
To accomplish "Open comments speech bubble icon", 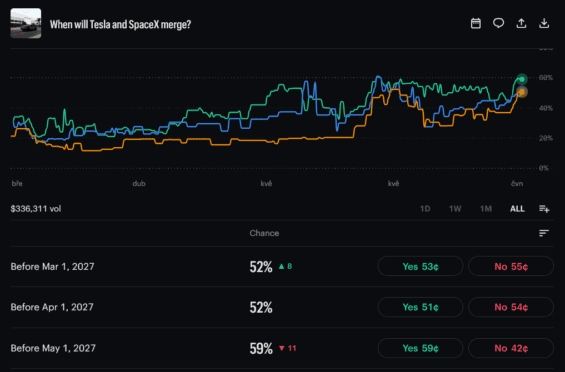I will 498,24.
